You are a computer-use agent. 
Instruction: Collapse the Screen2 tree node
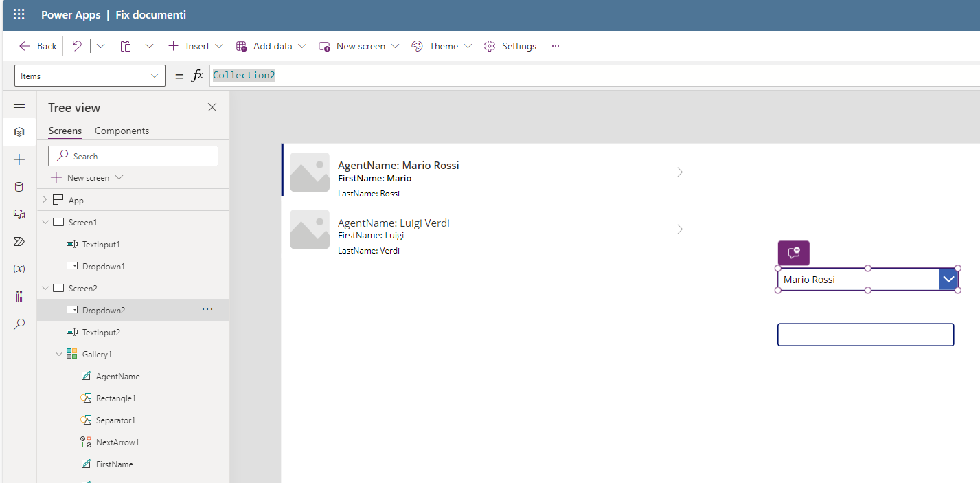click(x=45, y=288)
